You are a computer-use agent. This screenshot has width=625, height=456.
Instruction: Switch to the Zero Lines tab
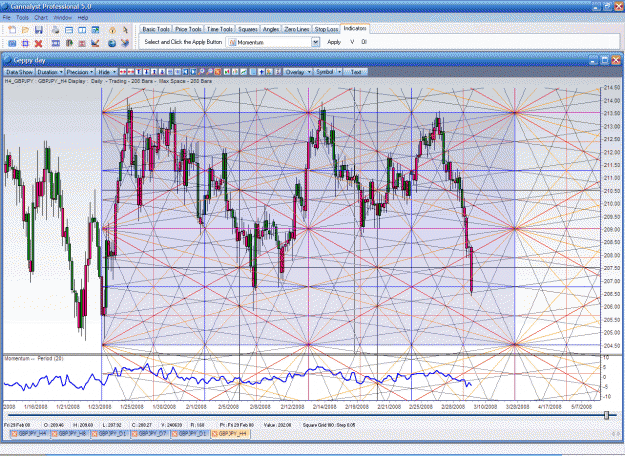[297, 29]
